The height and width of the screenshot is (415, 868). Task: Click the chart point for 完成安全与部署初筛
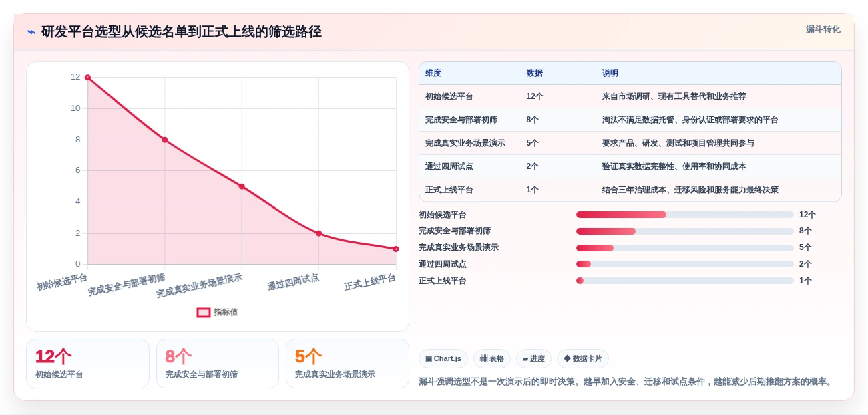(x=165, y=140)
